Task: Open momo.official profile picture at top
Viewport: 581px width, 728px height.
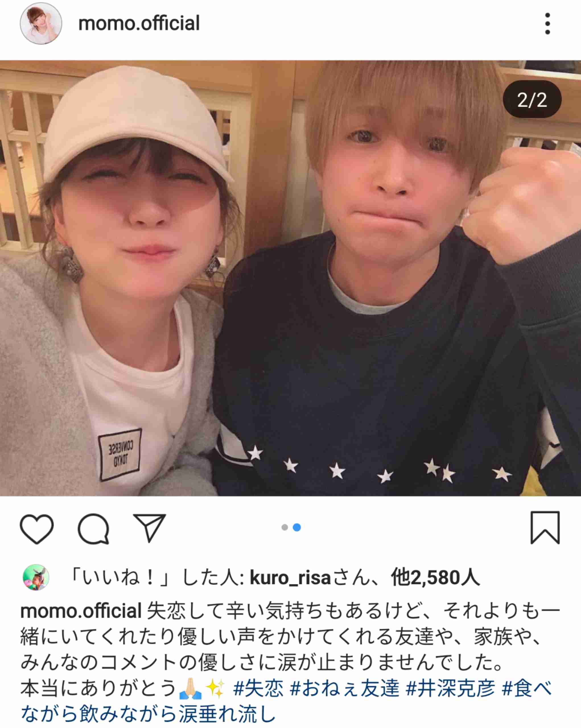Action: pyautogui.click(x=41, y=24)
